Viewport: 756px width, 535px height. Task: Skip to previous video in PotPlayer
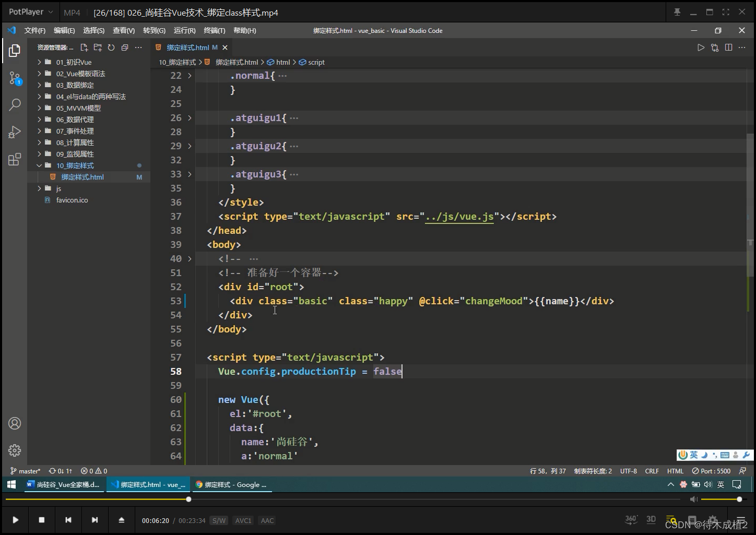(68, 520)
